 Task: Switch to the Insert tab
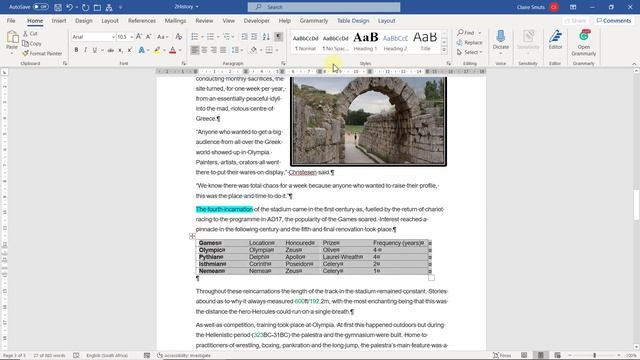coord(59,20)
